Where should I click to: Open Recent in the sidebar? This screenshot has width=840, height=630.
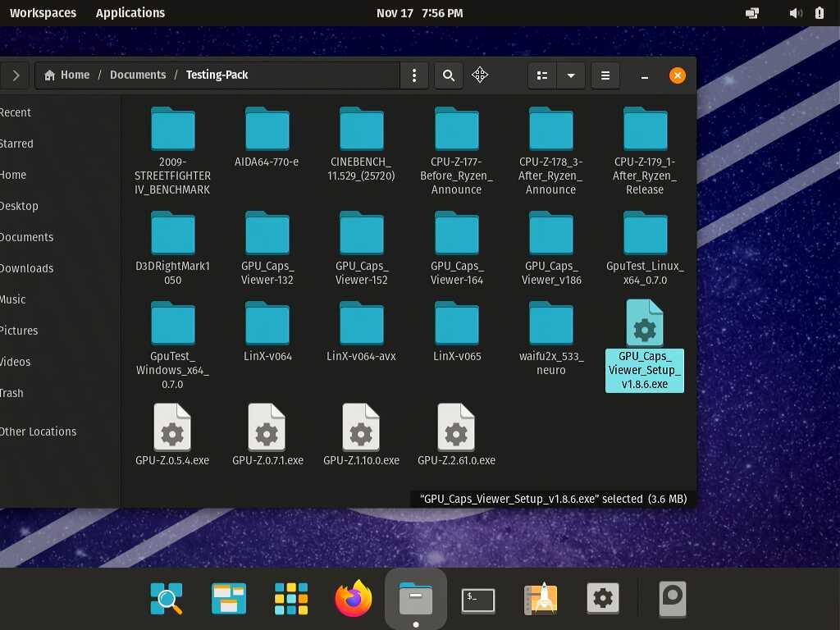60,112
